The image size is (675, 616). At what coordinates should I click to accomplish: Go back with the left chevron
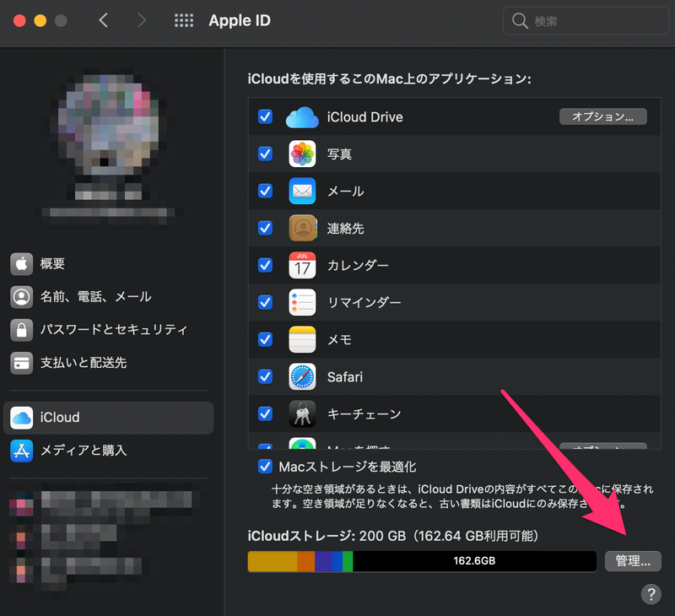[103, 20]
